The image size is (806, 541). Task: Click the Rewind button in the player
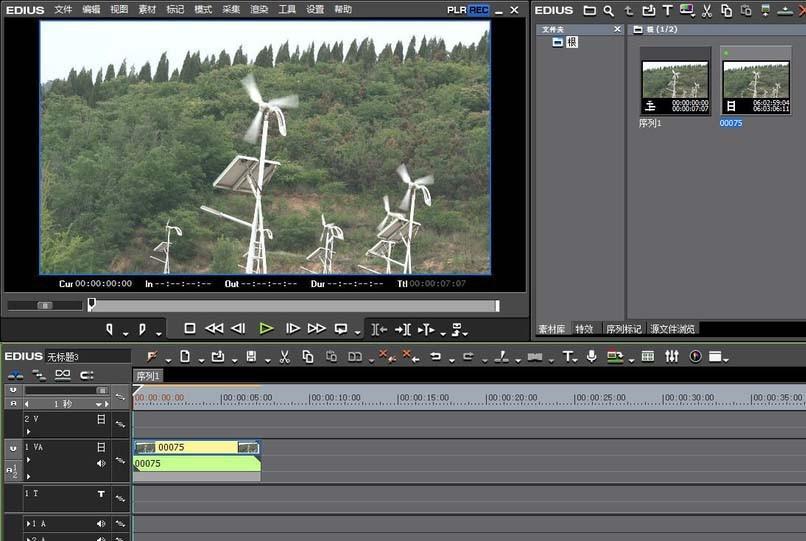click(214, 328)
